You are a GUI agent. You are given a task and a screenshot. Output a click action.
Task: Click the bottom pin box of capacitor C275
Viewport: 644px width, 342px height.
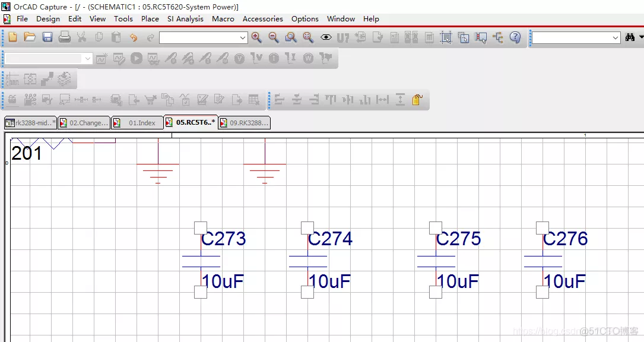click(435, 292)
